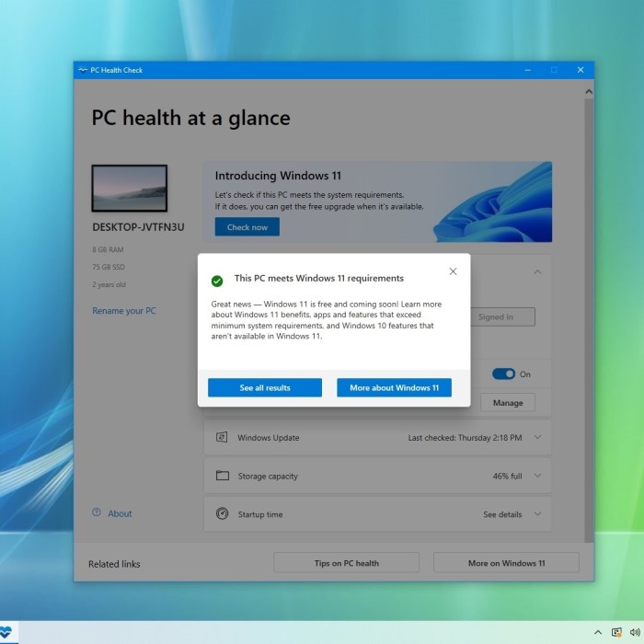This screenshot has width=644, height=644.
Task: Collapse section with the upward chevron
Action: tap(537, 272)
